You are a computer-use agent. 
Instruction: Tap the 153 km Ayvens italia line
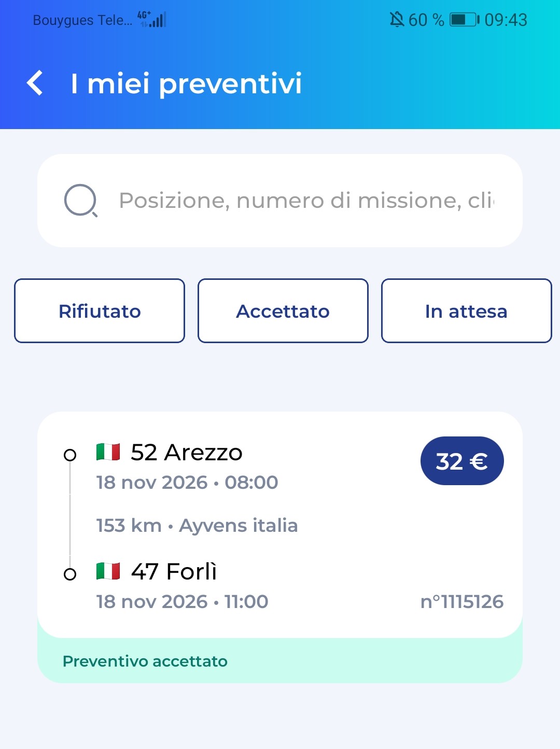click(197, 526)
